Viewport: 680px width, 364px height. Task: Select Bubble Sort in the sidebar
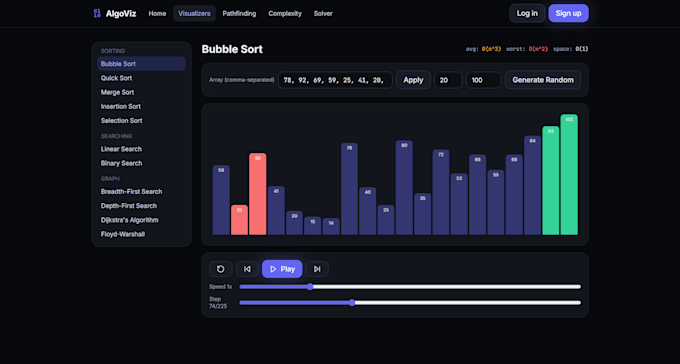(141, 64)
